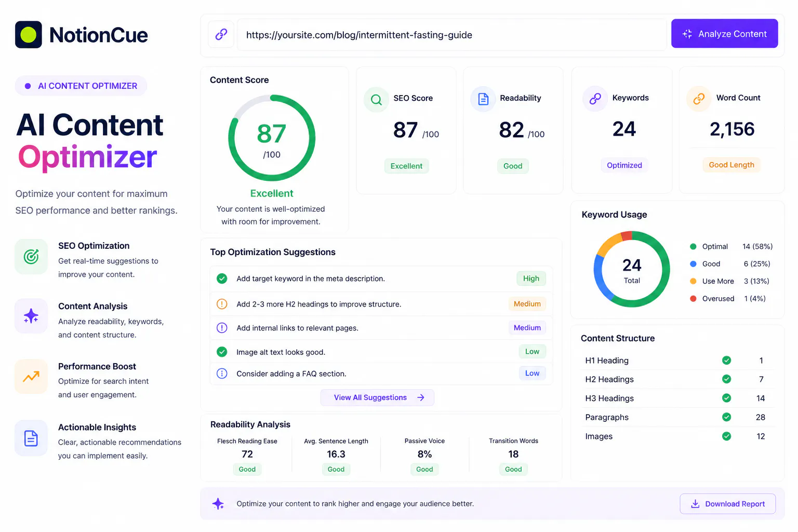
Task: Click Good badge under Passive Voice
Action: point(424,469)
